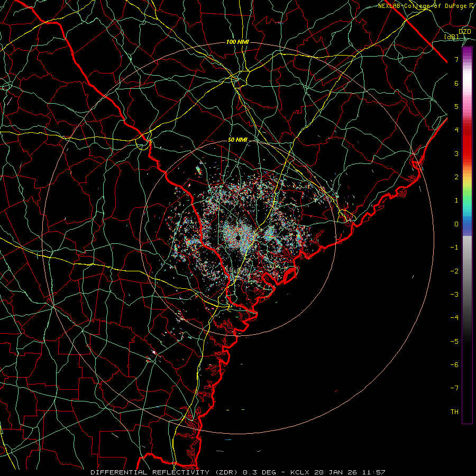Click "DIFFERENTIAL REFLECTIVITY (ZDR)" in the bottom caption

click(x=165, y=472)
